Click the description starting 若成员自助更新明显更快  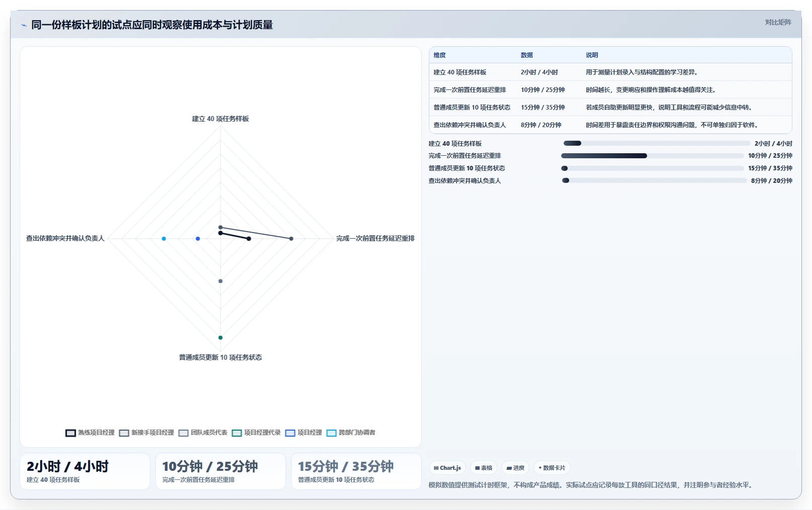[x=669, y=108]
